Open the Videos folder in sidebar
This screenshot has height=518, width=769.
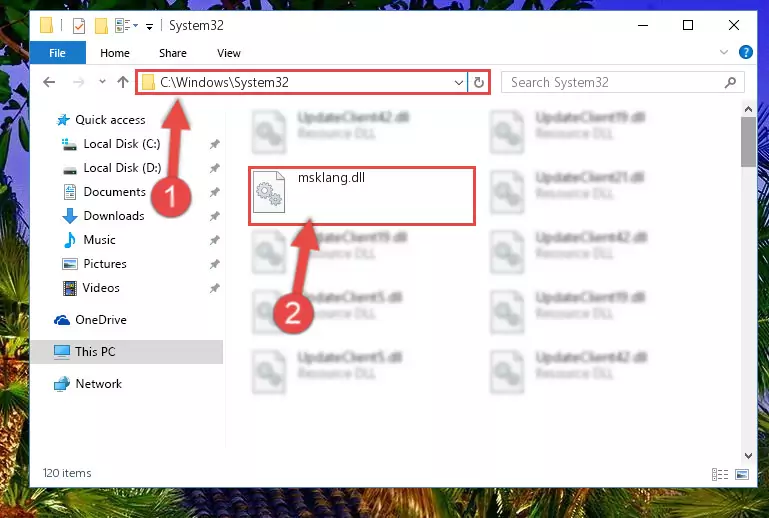point(101,288)
